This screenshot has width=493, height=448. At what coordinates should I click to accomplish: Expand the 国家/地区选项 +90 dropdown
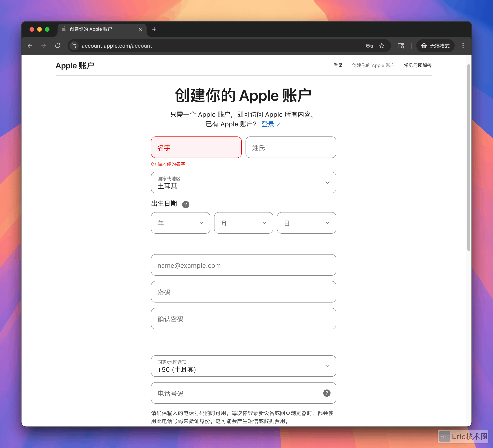(x=244, y=366)
